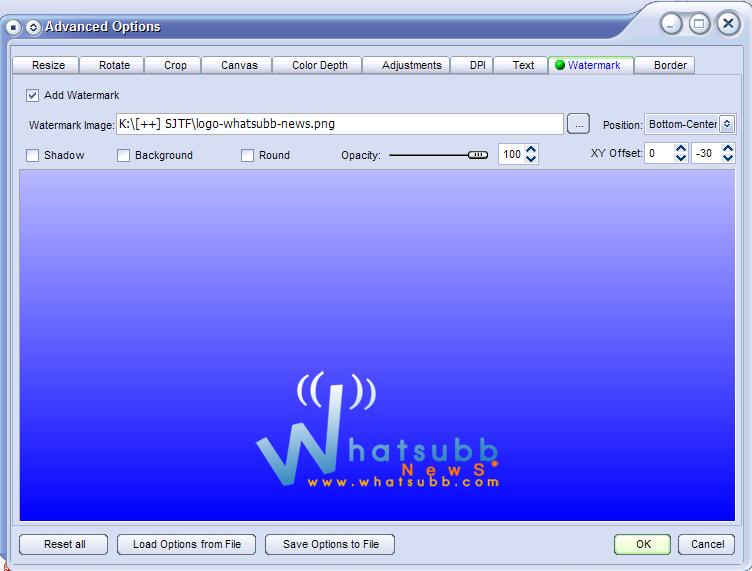Image resolution: width=752 pixels, height=571 pixels.
Task: Confirm with the OK button
Action: 643,544
